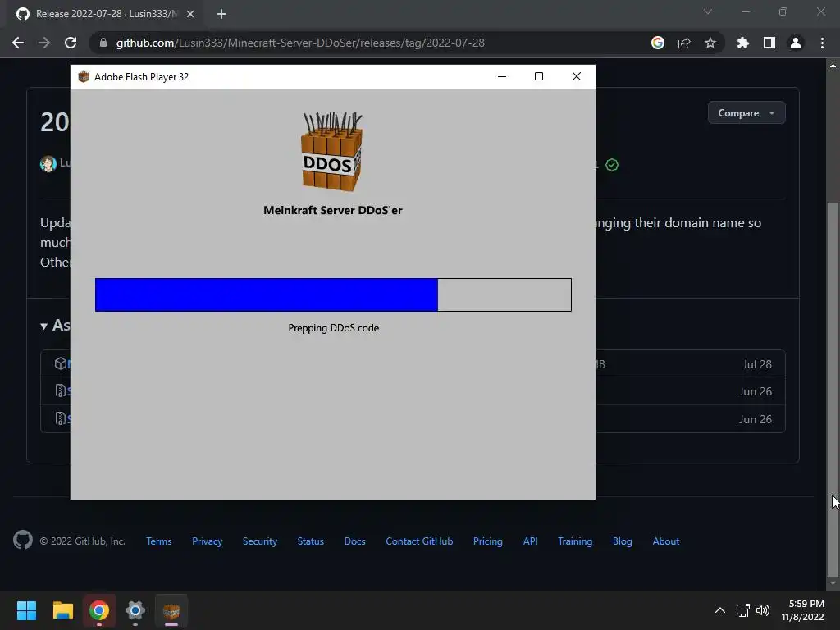The width and height of the screenshot is (840, 630).
Task: Click the page vertical scrollbar thumb
Action: (x=833, y=388)
